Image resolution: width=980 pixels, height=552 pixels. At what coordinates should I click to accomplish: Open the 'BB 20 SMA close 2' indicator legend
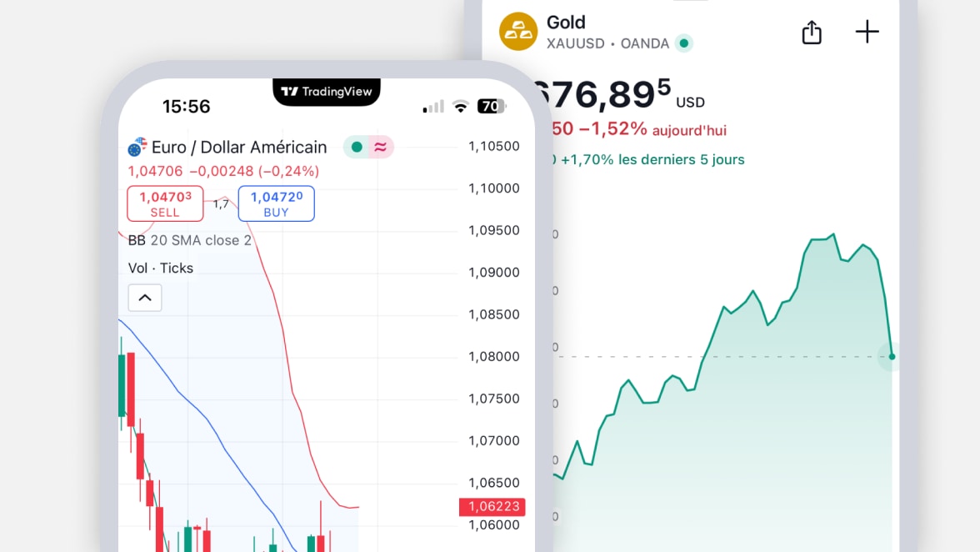click(189, 240)
